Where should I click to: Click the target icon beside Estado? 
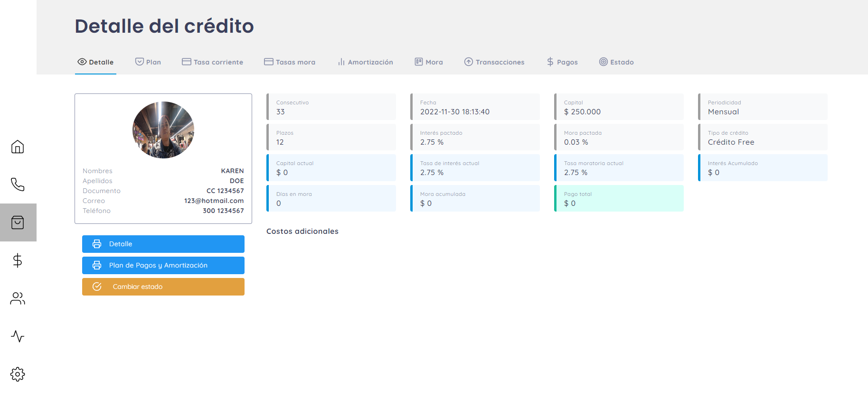coord(604,62)
